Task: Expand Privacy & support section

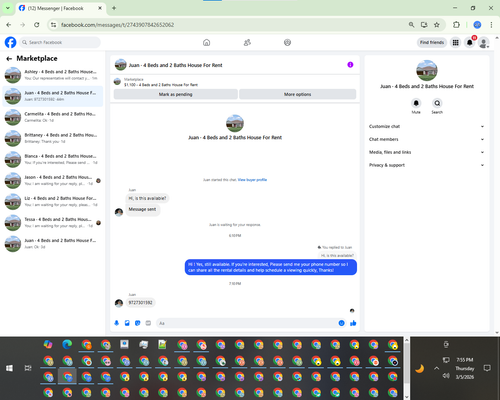Action: click(426, 165)
